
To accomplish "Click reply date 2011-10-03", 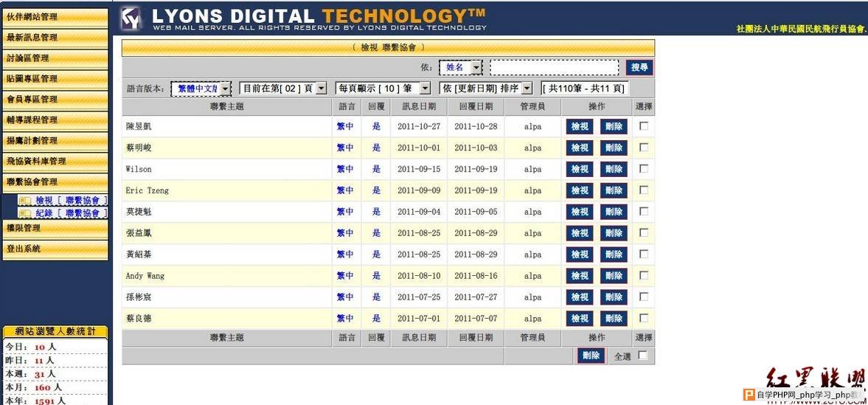I will coord(476,148).
